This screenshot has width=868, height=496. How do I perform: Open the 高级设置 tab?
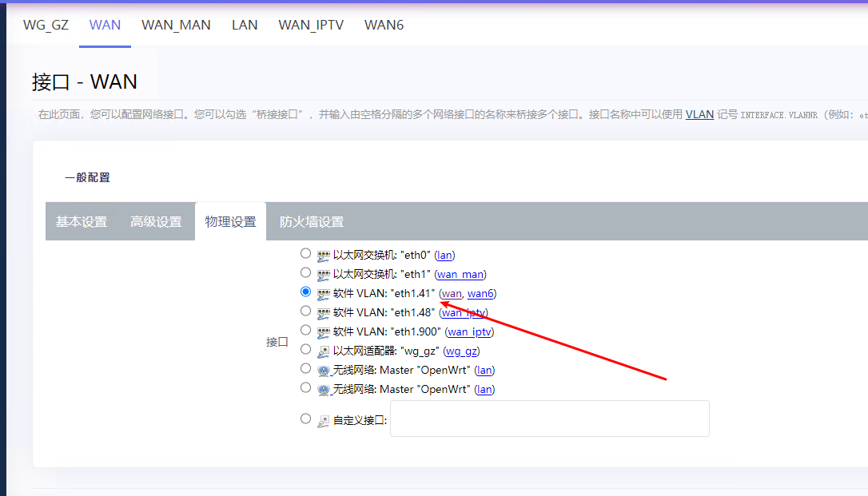[156, 222]
